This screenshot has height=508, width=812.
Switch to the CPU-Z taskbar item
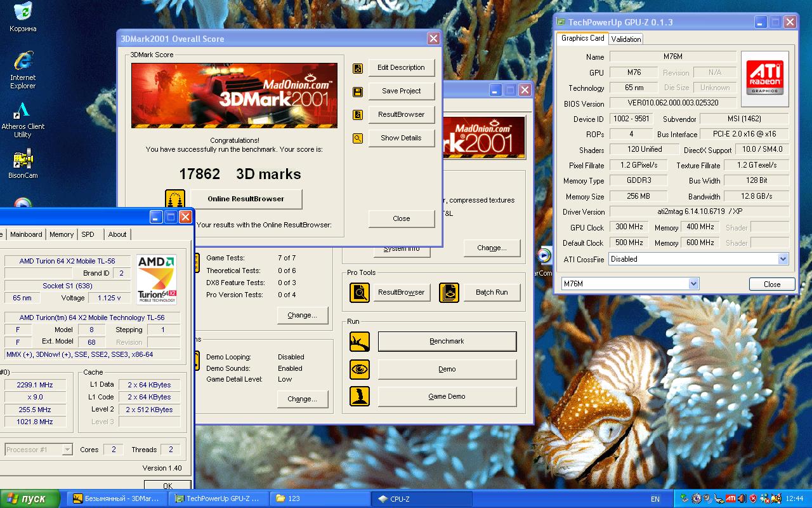422,498
